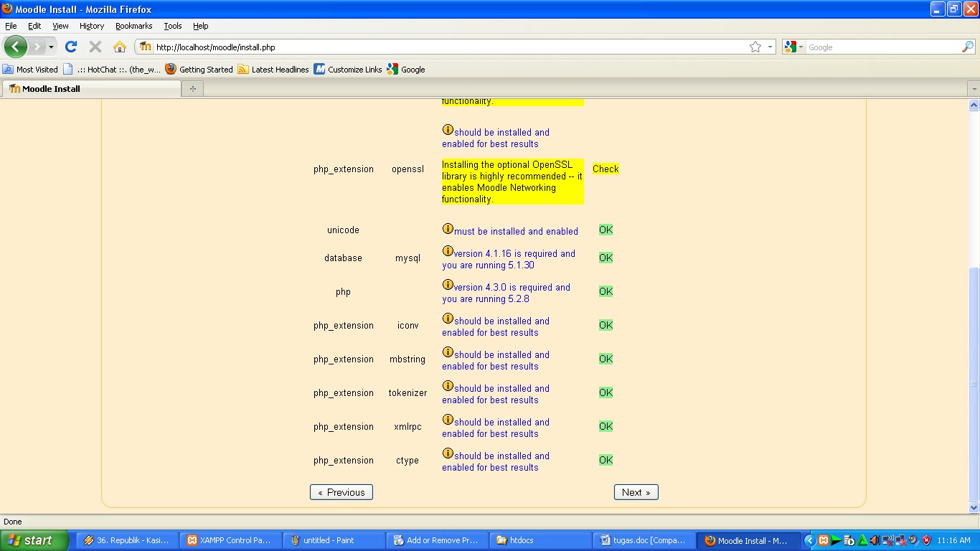Click the orange speaker volume tray icon

point(875,540)
